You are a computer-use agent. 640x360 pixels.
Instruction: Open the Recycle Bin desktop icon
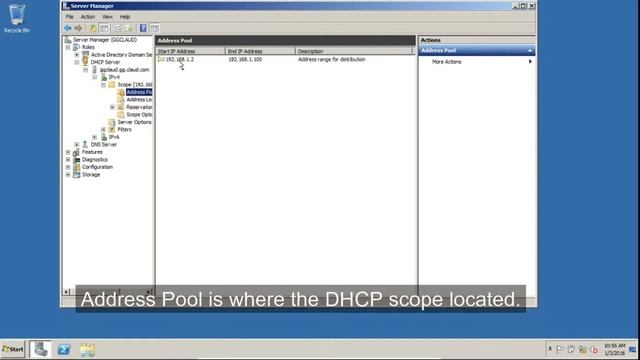coord(17,18)
